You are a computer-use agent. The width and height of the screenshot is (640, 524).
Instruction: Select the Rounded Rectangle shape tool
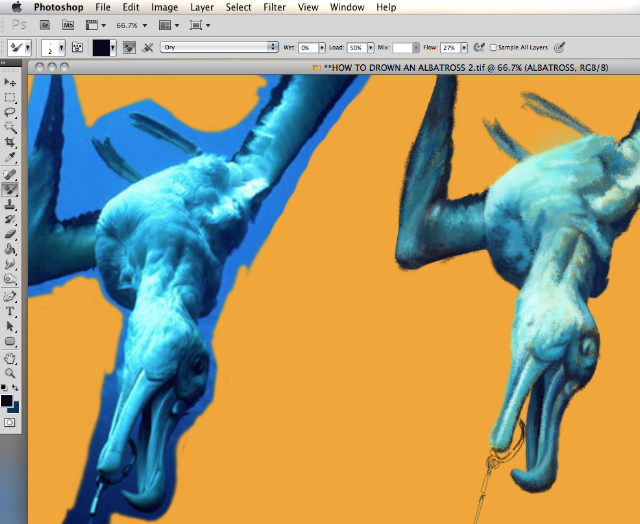[x=10, y=342]
